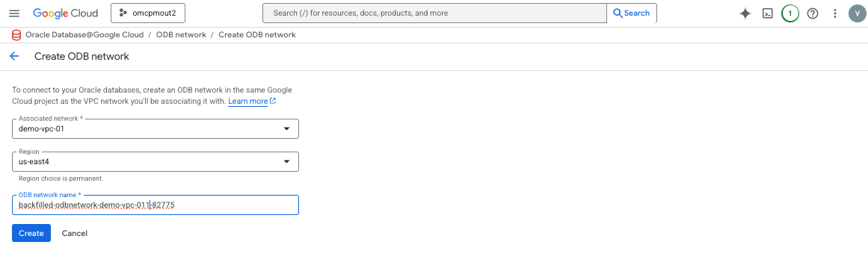This screenshot has height=280, width=868.
Task: Click the Cancel button
Action: (x=75, y=233)
